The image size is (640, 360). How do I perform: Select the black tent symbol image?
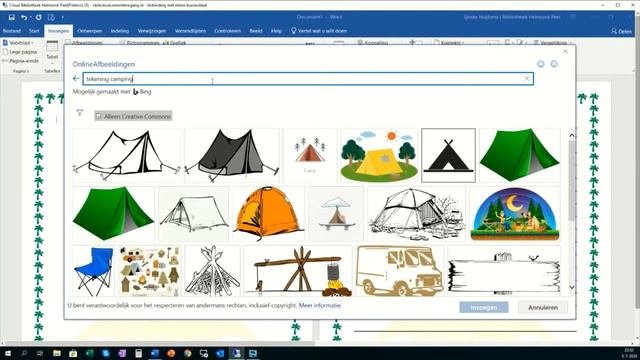tap(448, 155)
